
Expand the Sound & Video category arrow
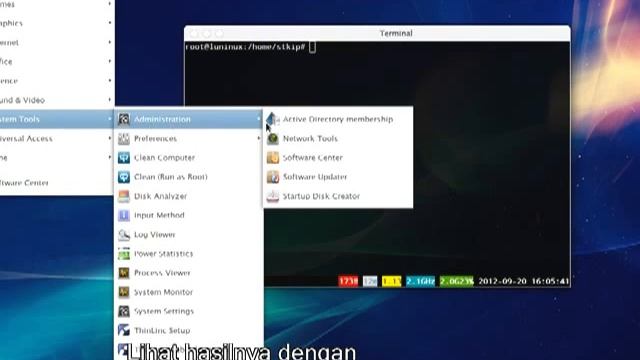point(109,100)
